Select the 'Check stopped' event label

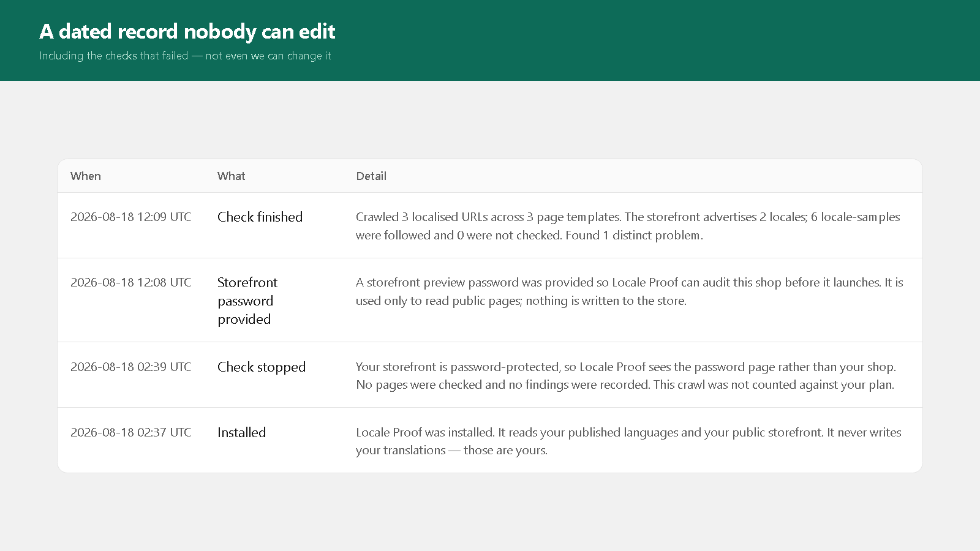pyautogui.click(x=262, y=367)
